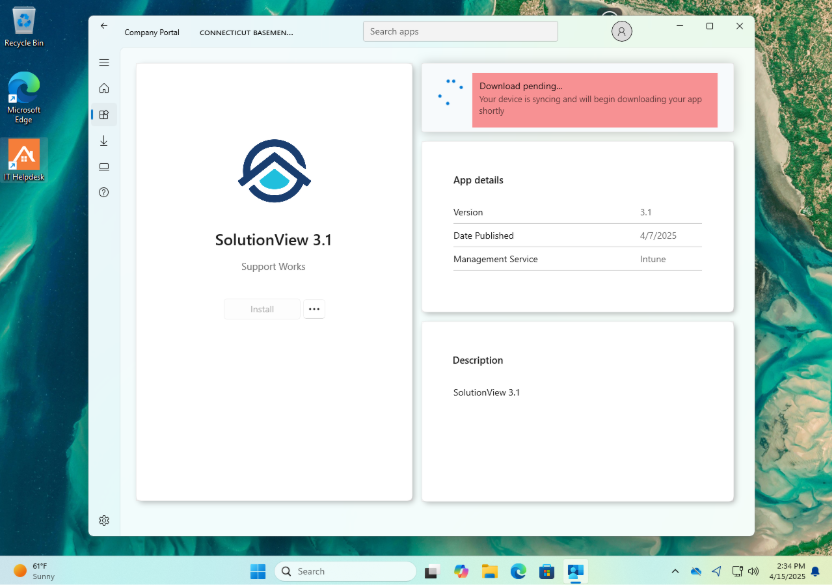Open Task View on the taskbar
Image resolution: width=832 pixels, height=585 pixels.
click(x=432, y=571)
